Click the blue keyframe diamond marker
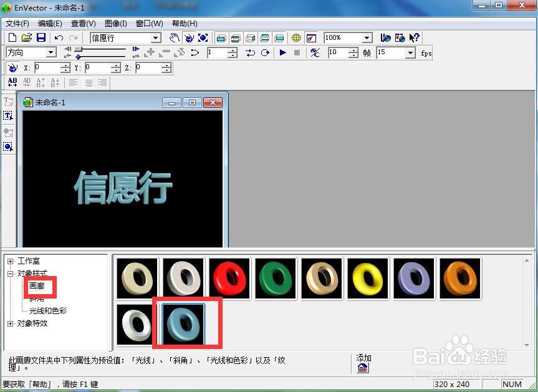 point(79,57)
